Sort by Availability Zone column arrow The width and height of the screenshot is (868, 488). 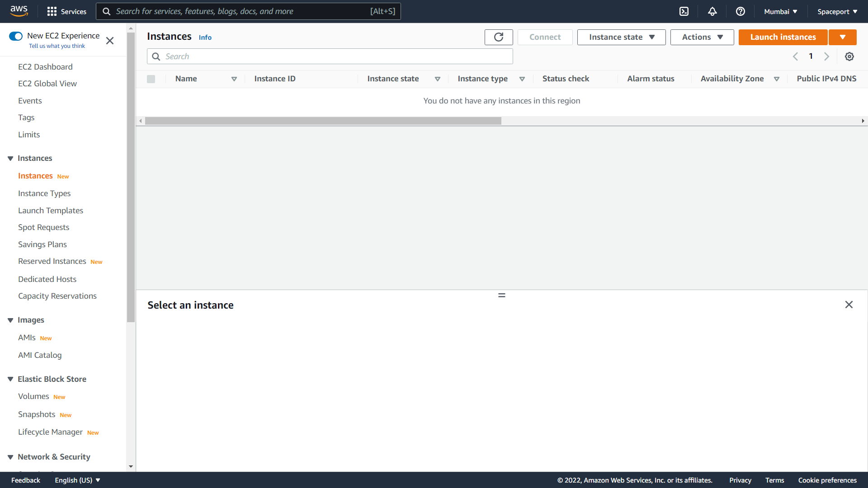(777, 79)
